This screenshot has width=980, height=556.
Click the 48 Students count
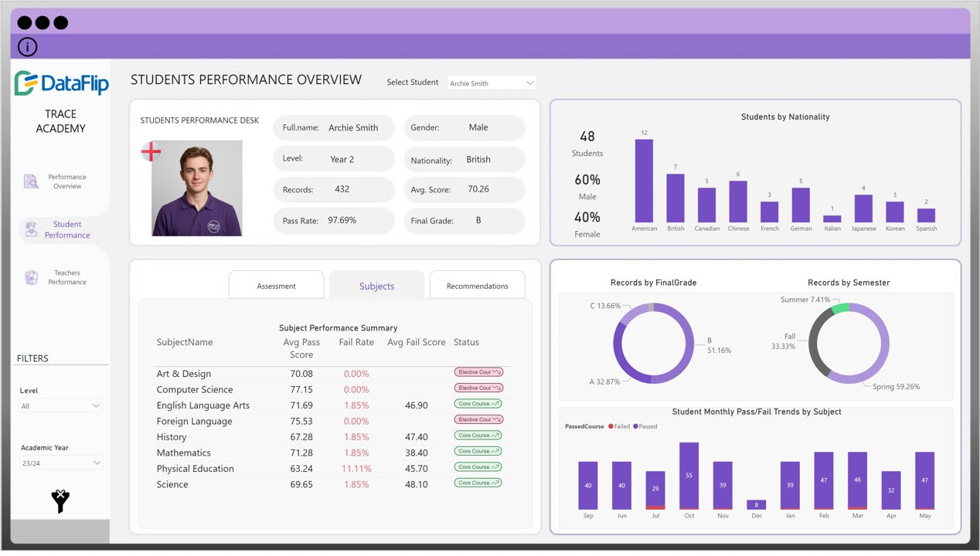pyautogui.click(x=587, y=136)
